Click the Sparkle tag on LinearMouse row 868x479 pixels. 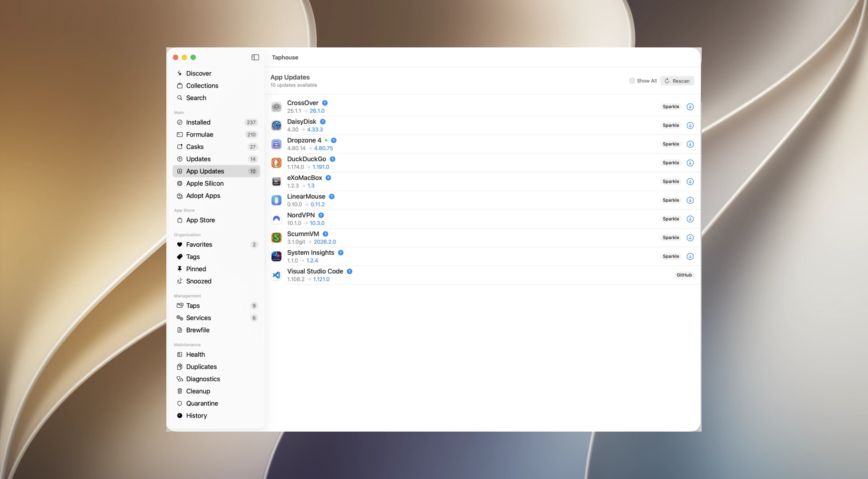pos(671,200)
